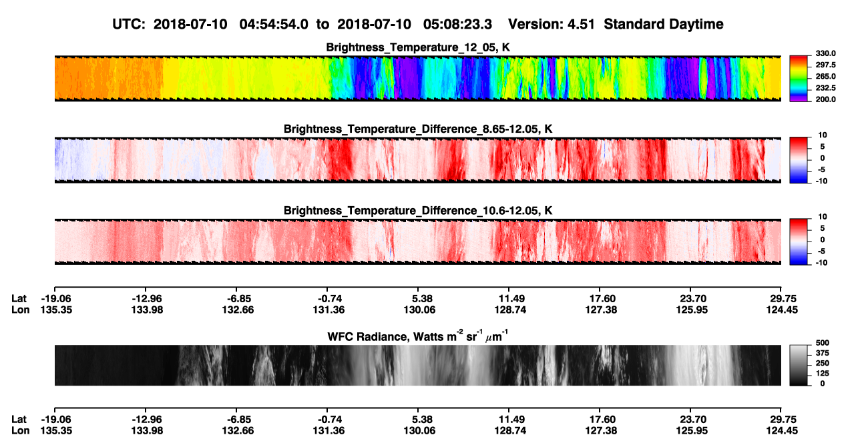Click the 'Lat' axis label below WFC Radiance

point(19,420)
